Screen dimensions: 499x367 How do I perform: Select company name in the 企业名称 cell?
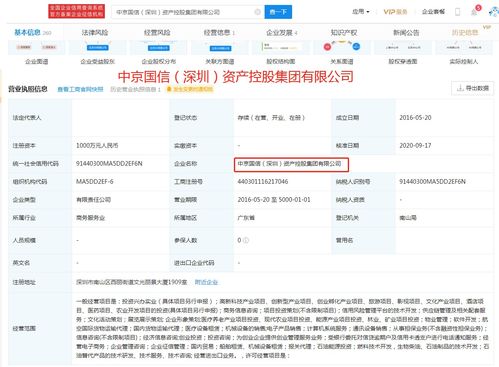(x=289, y=163)
